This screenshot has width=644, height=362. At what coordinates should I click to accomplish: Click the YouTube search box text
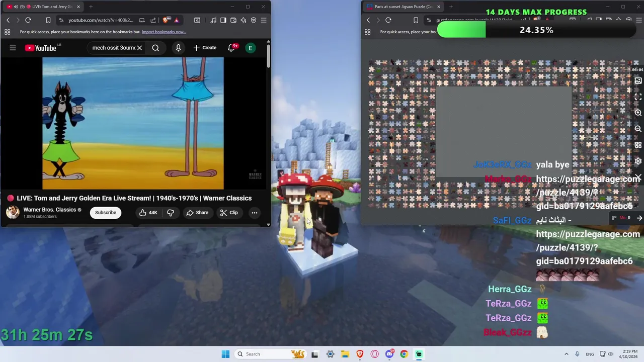point(114,48)
